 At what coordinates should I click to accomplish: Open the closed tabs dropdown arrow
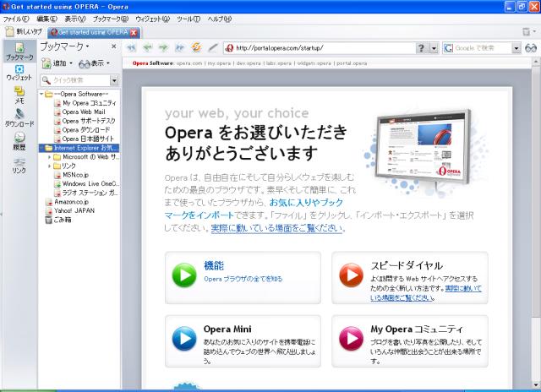tap(534, 32)
